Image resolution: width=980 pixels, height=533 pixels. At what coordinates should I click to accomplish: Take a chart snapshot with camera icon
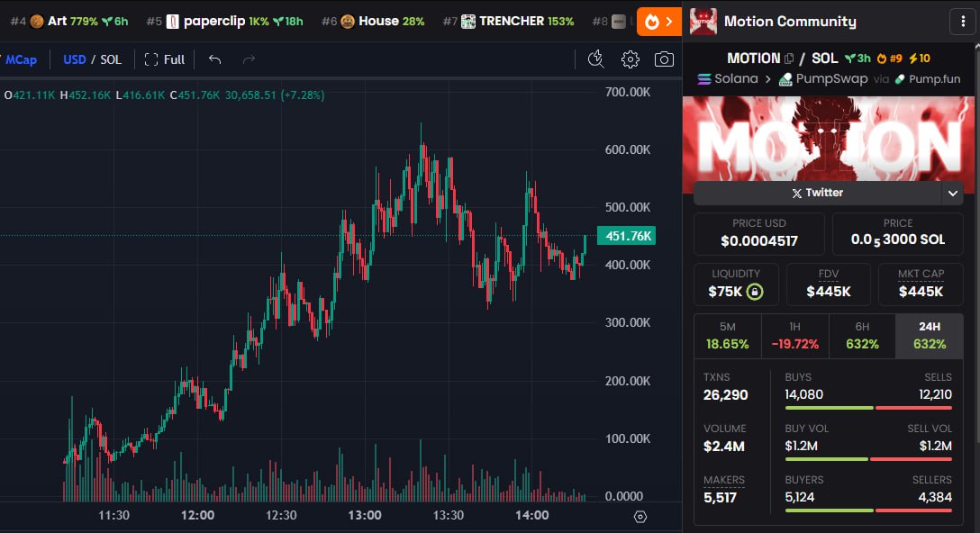click(664, 59)
